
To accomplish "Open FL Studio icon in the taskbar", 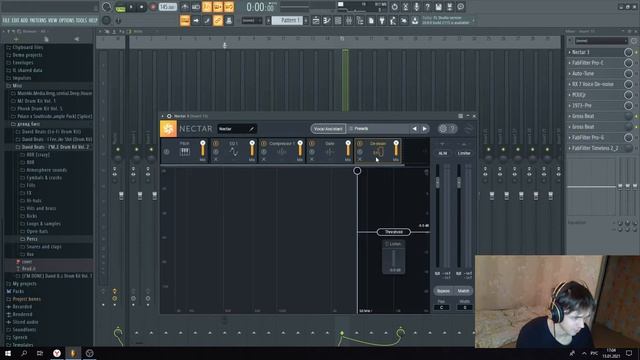I will coord(73,353).
